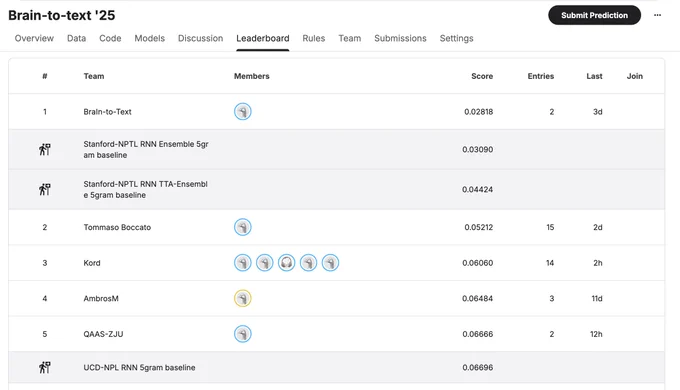This screenshot has width=680, height=390.
Task: Click Kord's last submission 2h
Action: [598, 262]
